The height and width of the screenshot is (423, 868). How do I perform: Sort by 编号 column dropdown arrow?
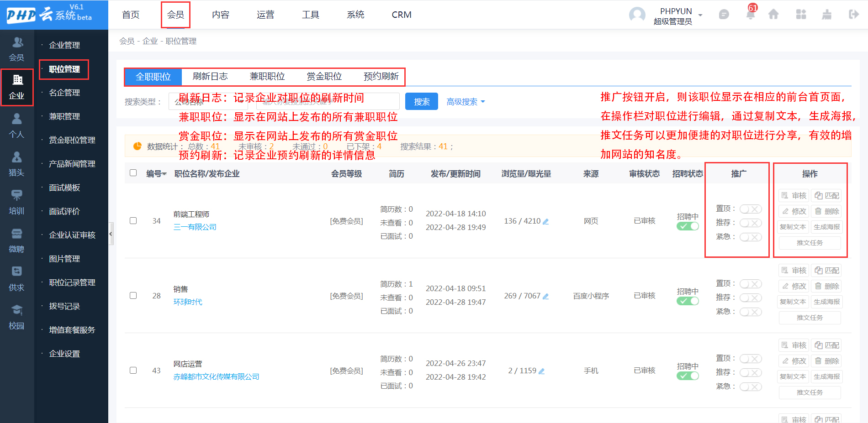[164, 174]
